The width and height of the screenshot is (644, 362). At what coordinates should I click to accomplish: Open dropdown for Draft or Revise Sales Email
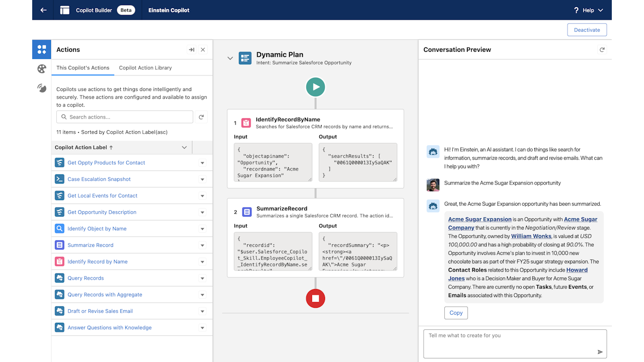pos(202,311)
